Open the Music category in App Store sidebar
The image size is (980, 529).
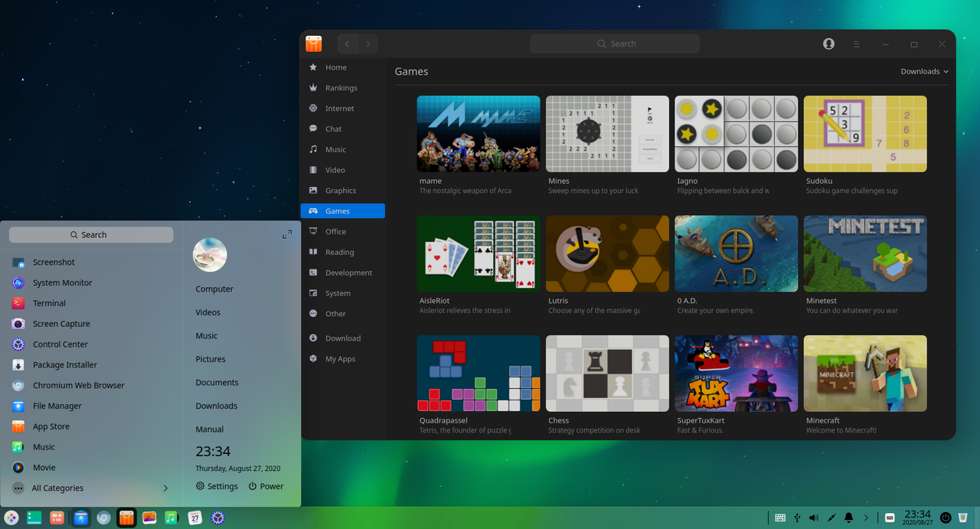pos(342,149)
